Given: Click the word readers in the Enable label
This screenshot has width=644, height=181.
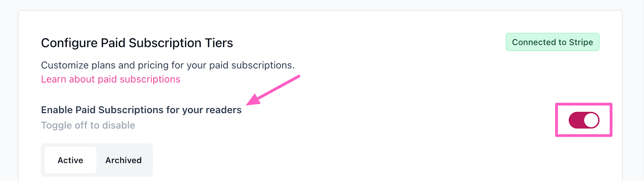Looking at the screenshot, I should [224, 110].
